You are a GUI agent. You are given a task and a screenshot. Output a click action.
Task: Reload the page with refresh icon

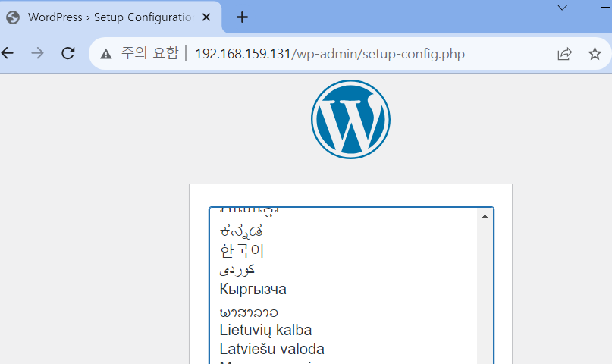coord(68,53)
